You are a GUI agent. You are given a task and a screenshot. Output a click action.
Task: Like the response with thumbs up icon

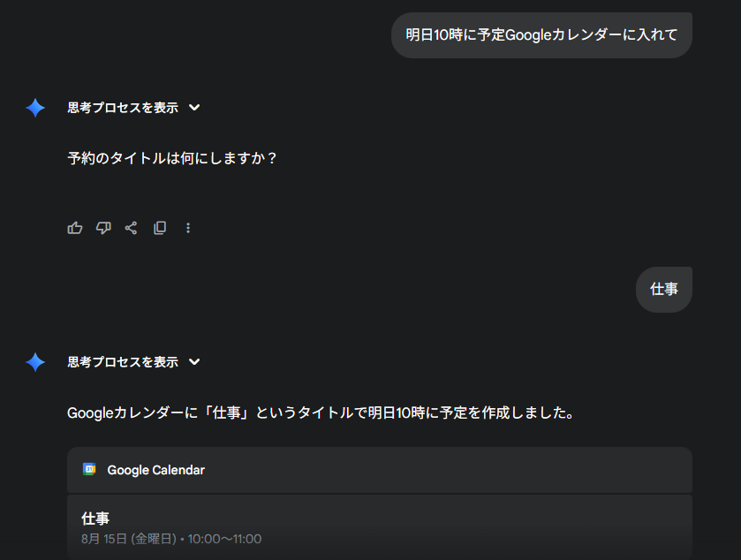click(x=75, y=228)
